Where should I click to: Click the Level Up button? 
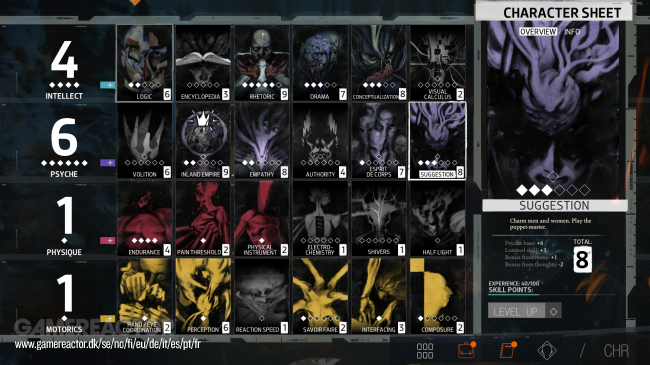click(525, 311)
